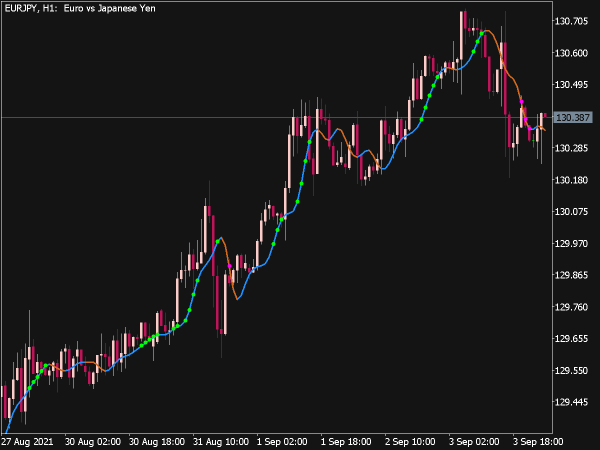Image resolution: width=600 pixels, height=450 pixels.
Task: Click the 129.550 price axis label
Action: point(571,370)
